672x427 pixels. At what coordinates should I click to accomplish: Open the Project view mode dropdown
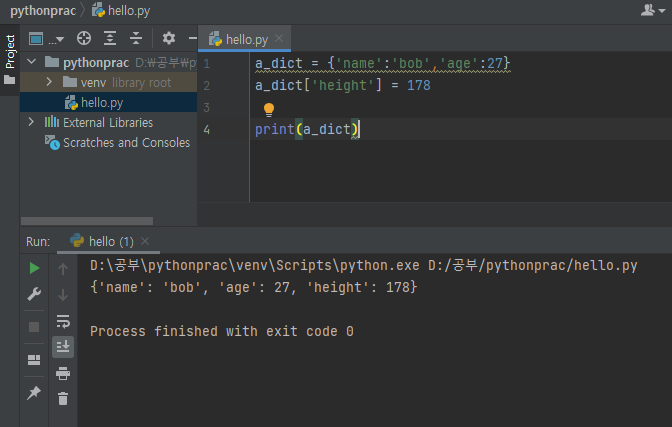tap(46, 39)
